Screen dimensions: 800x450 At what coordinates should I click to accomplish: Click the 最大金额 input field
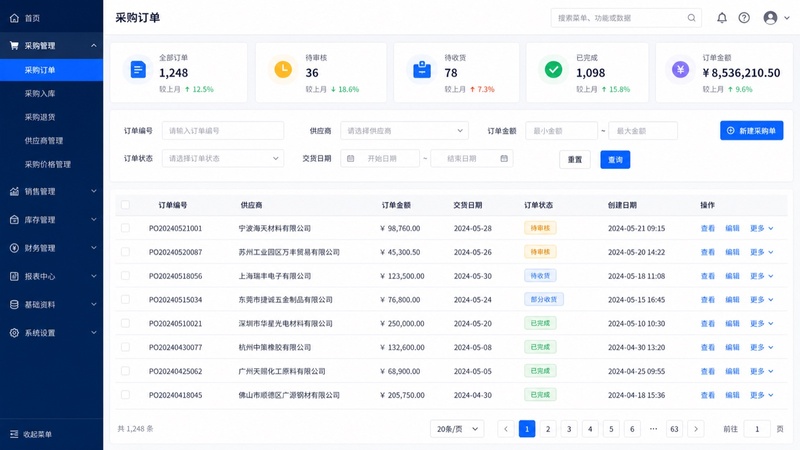click(x=643, y=131)
